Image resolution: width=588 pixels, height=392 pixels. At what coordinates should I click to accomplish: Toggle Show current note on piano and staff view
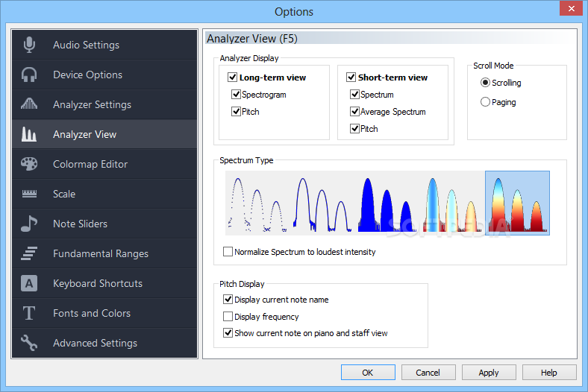(228, 333)
